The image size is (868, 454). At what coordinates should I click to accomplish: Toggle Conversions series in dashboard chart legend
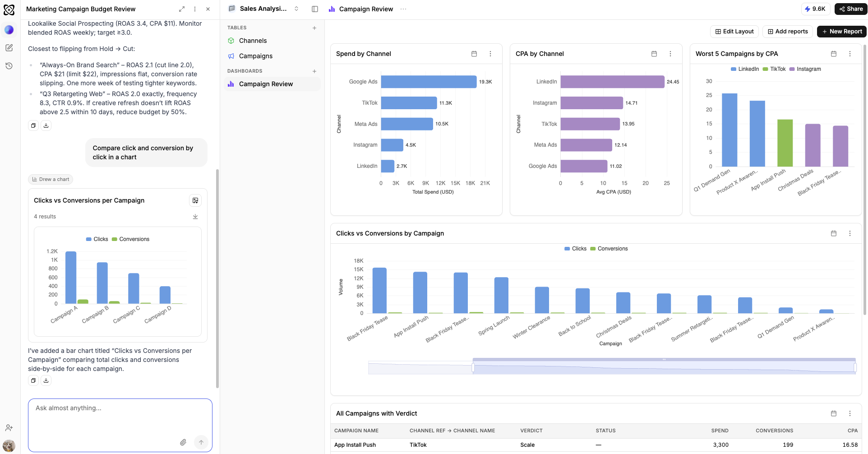coord(609,249)
